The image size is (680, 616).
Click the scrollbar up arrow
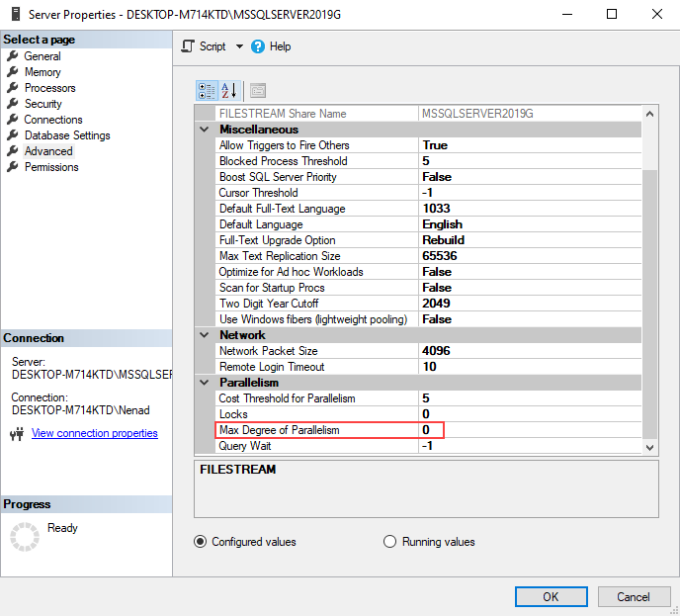[649, 114]
